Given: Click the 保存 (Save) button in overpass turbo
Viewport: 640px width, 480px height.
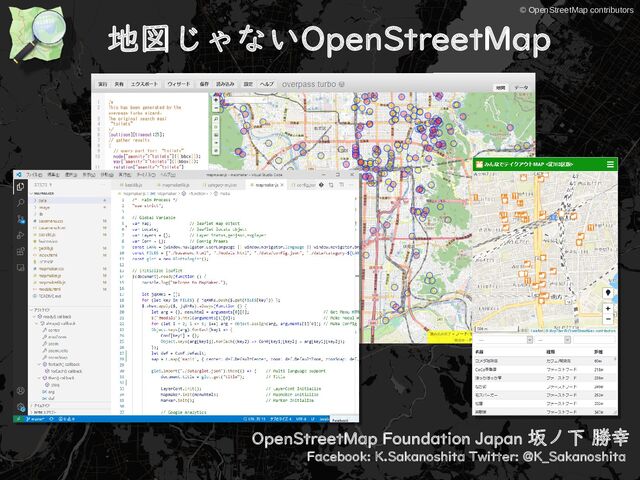Looking at the screenshot, I should coord(204,84).
